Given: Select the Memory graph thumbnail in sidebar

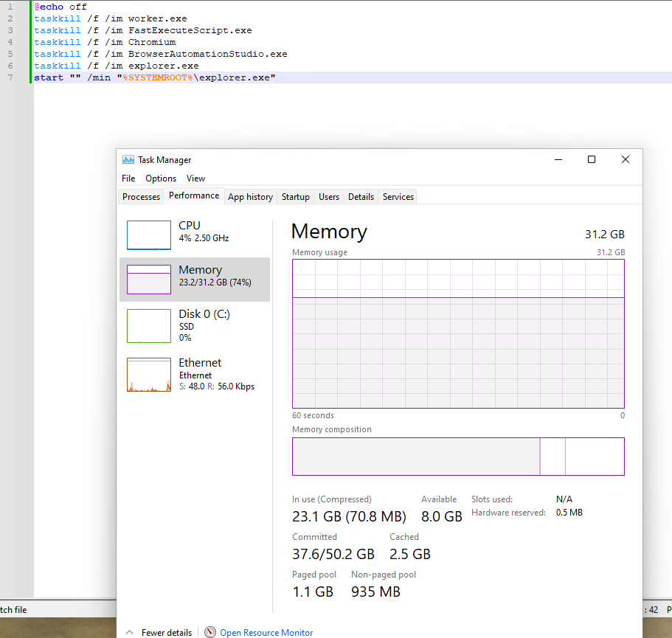Looking at the screenshot, I should pyautogui.click(x=149, y=280).
